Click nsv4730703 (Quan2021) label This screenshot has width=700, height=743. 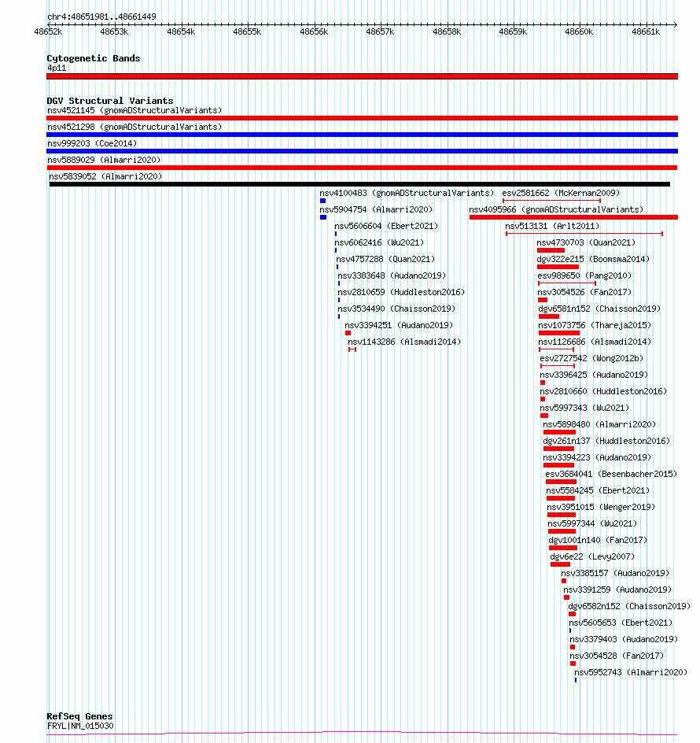point(586,243)
